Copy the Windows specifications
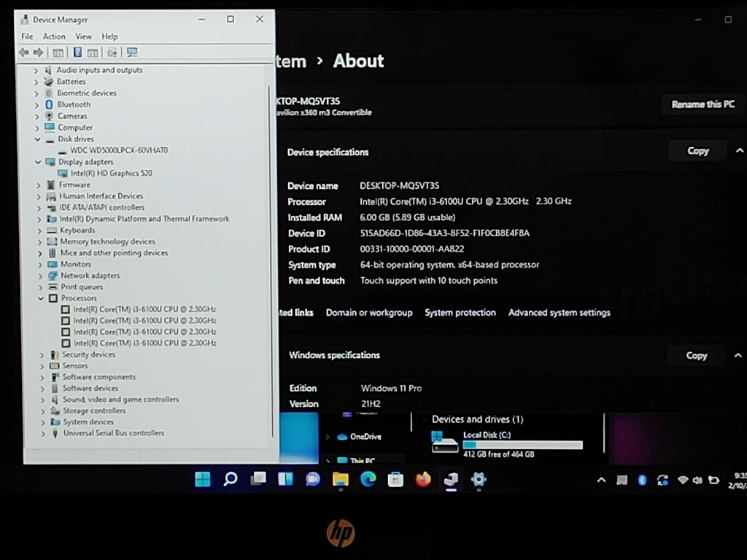Screen dimensions: 747x560 (697, 356)
